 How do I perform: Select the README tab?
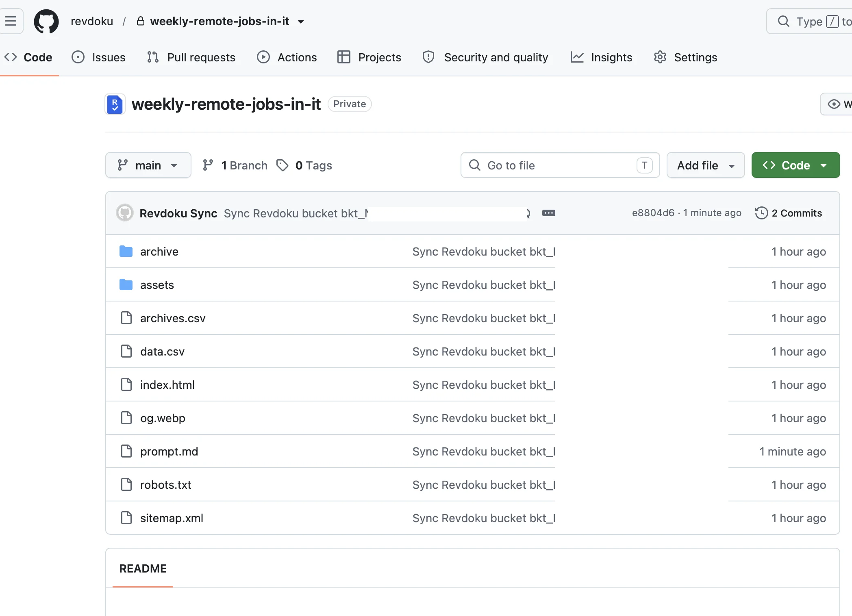[x=143, y=568]
